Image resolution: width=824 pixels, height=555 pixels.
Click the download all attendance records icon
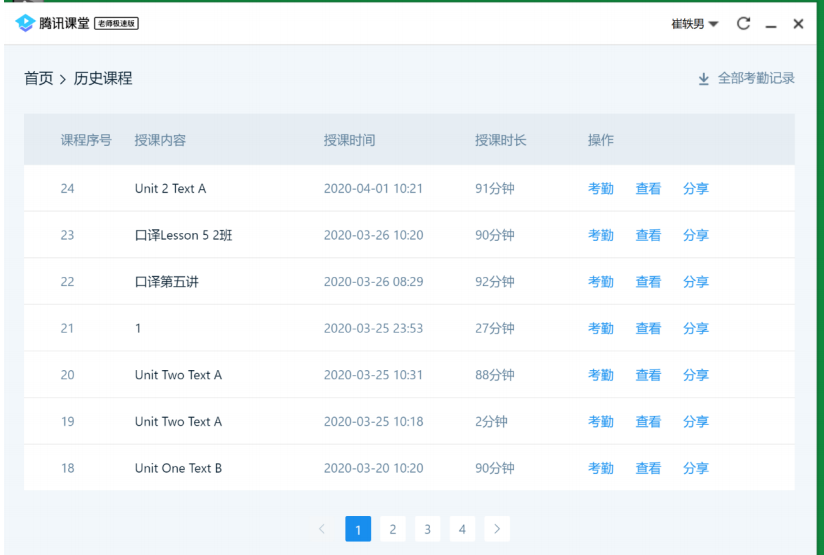703,79
